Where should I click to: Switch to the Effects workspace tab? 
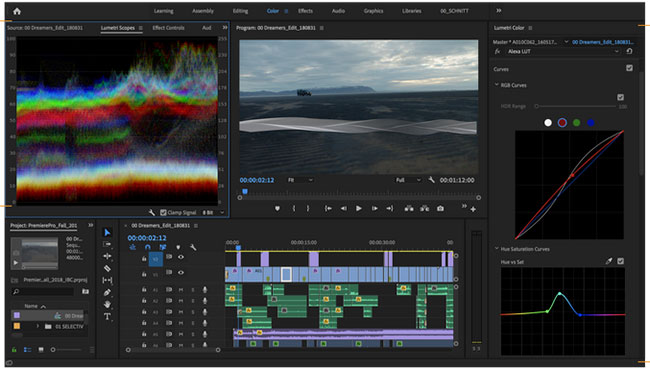tap(306, 11)
